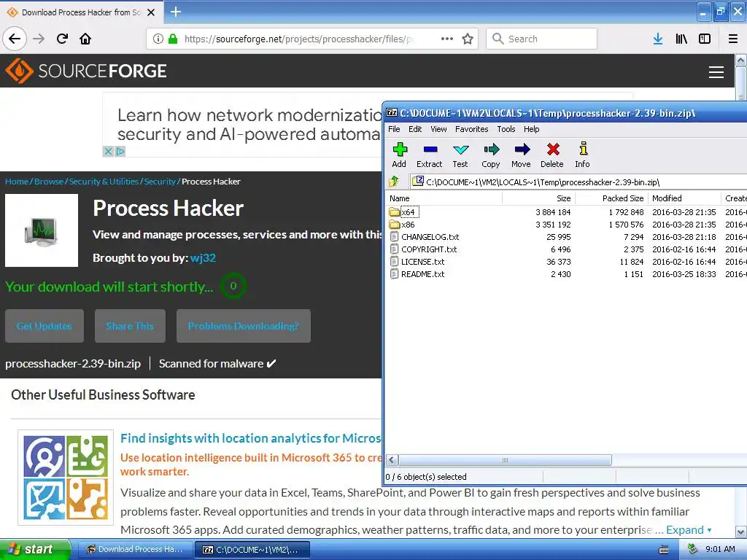Click the Share This button
The image size is (747, 560).
click(x=130, y=326)
